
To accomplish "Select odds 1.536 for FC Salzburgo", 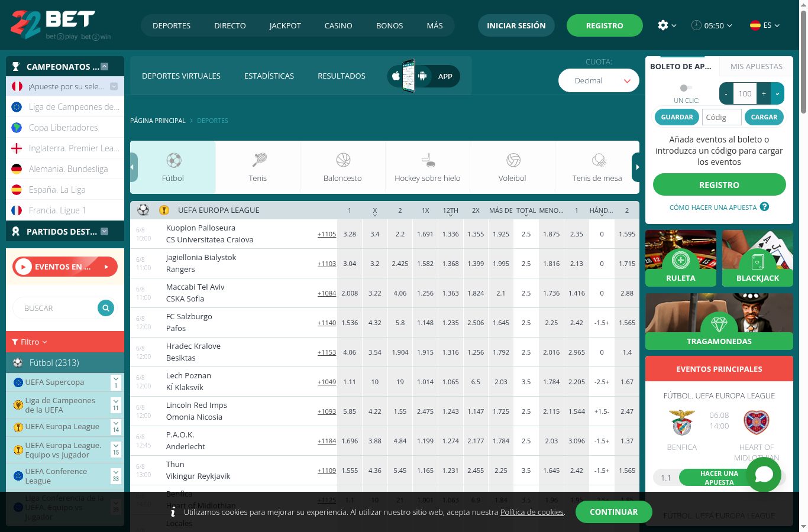I will (350, 323).
